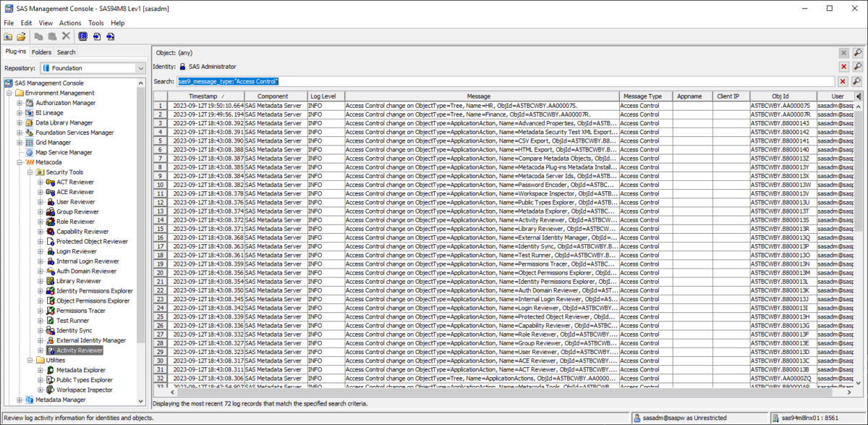Click red X to clear Search field
Screen dimensions: 868x425
point(843,81)
